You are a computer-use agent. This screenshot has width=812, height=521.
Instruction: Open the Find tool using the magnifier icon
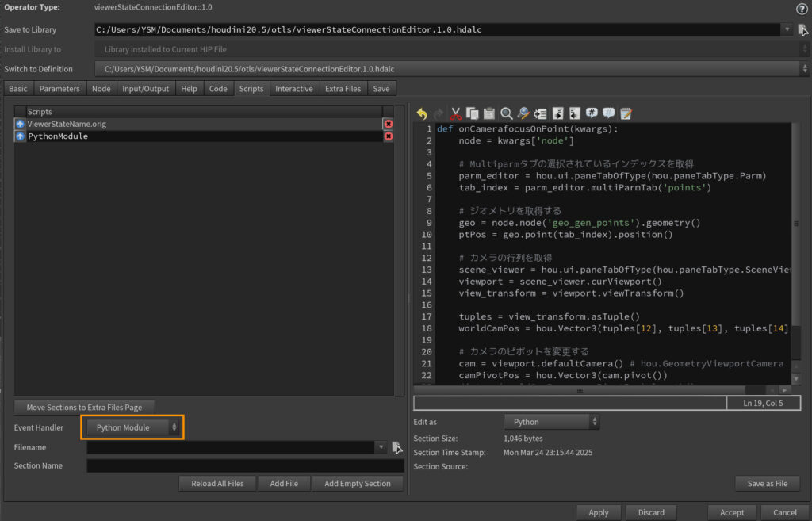[x=506, y=113]
